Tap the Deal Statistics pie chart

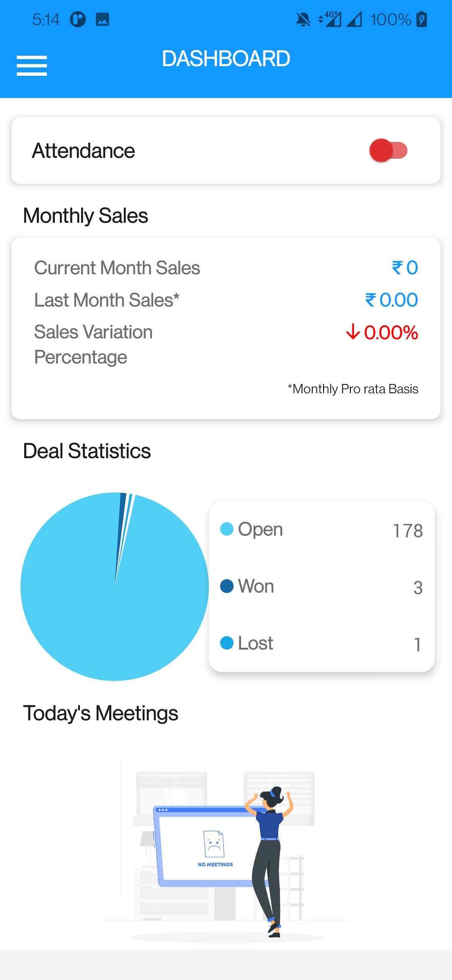[115, 586]
